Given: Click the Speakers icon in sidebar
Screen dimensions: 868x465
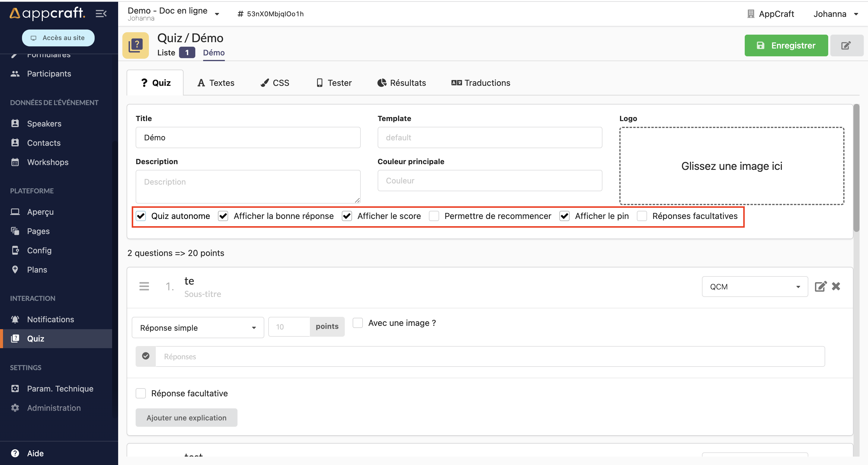Looking at the screenshot, I should pos(15,123).
